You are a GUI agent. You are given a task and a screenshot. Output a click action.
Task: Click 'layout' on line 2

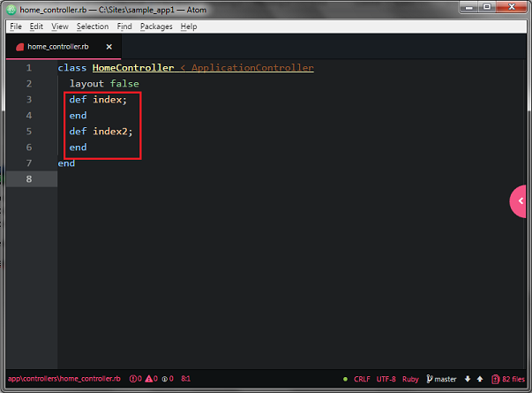[86, 84]
